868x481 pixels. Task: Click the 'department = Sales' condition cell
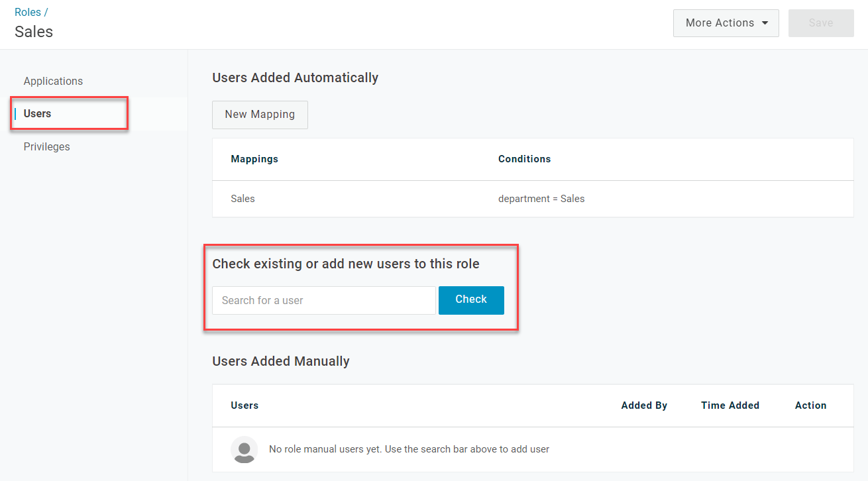(541, 199)
